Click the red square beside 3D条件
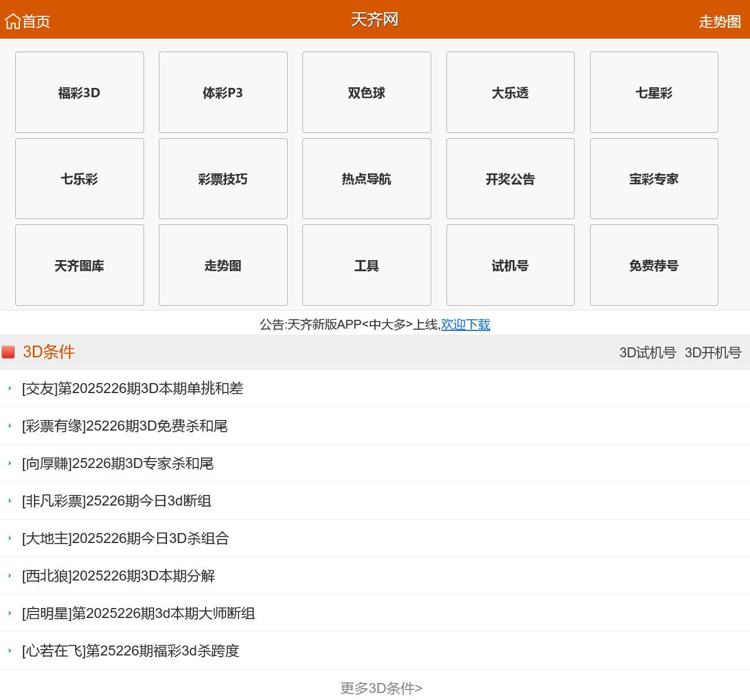The height and width of the screenshot is (700, 750). point(8,352)
